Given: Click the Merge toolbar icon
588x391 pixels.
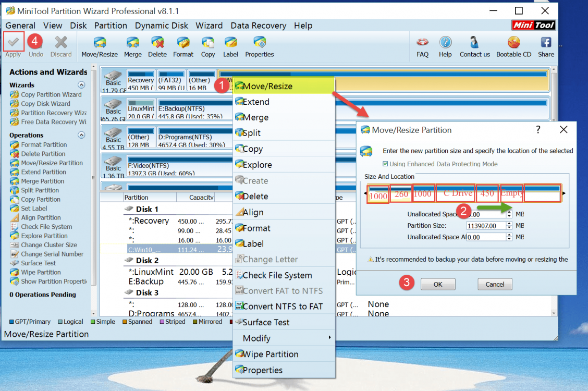Looking at the screenshot, I should [133, 42].
